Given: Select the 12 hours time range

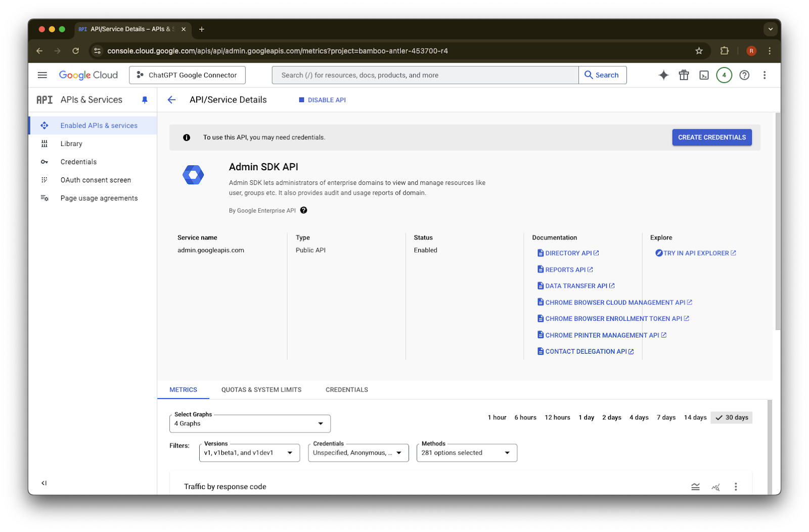Looking at the screenshot, I should [557, 417].
